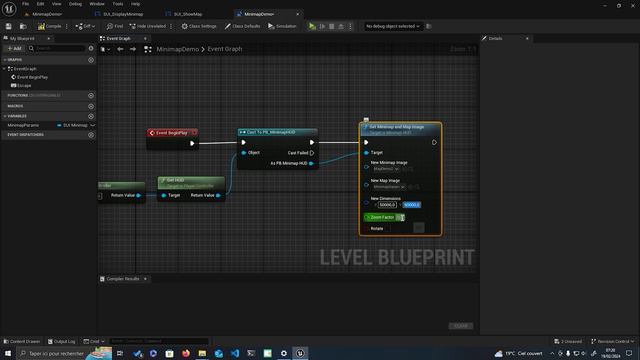The height and width of the screenshot is (360, 640).
Task: Open the debug object selector dropdown
Action: point(392,26)
